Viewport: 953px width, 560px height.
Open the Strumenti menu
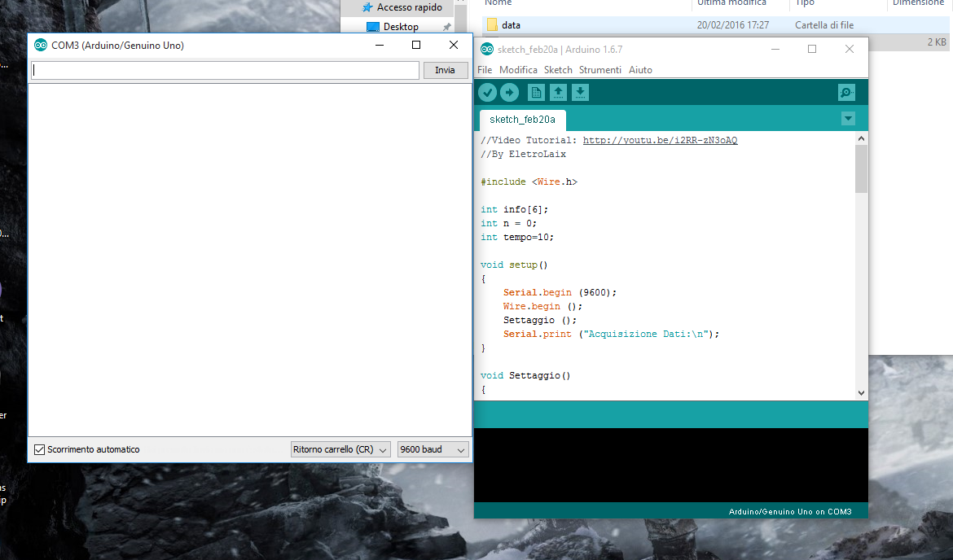coord(600,69)
